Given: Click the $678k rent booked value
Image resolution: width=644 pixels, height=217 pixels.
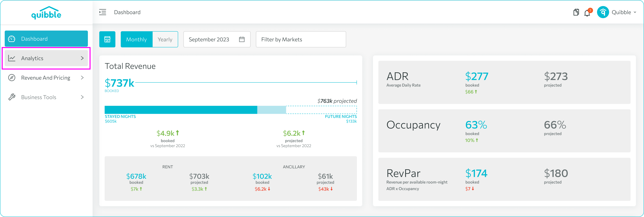Looking at the screenshot, I should pyautogui.click(x=136, y=176).
